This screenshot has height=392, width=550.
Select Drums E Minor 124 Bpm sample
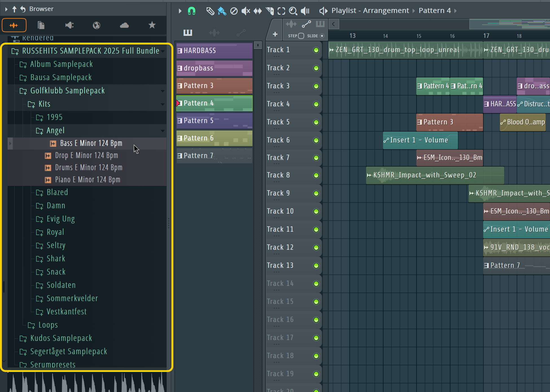coord(89,168)
